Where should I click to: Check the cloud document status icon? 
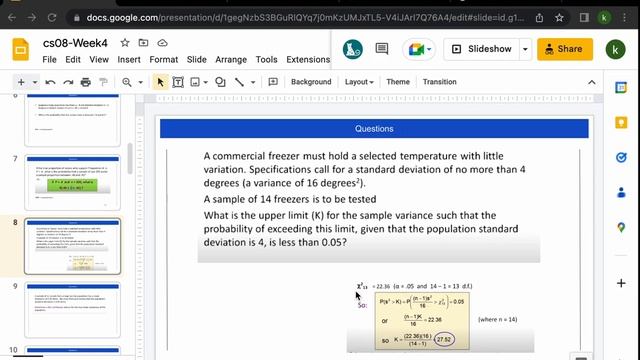[162, 42]
